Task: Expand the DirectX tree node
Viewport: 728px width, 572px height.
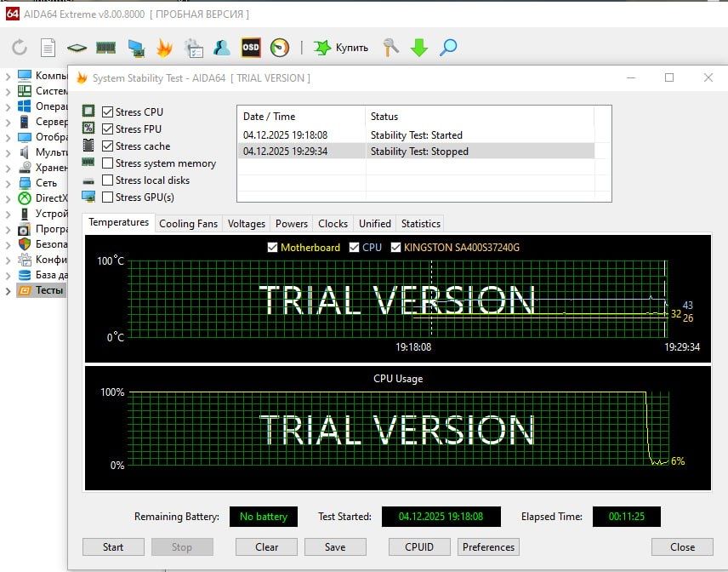Action: [x=8, y=198]
